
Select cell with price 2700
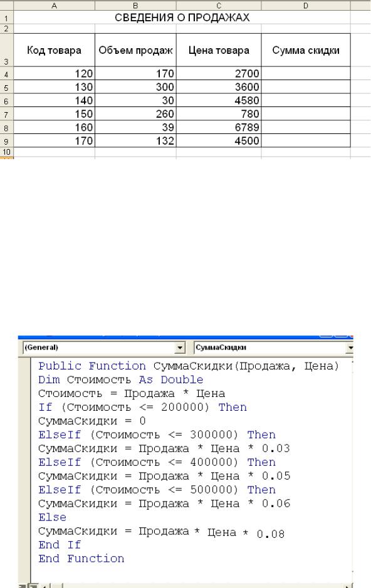[x=219, y=73]
